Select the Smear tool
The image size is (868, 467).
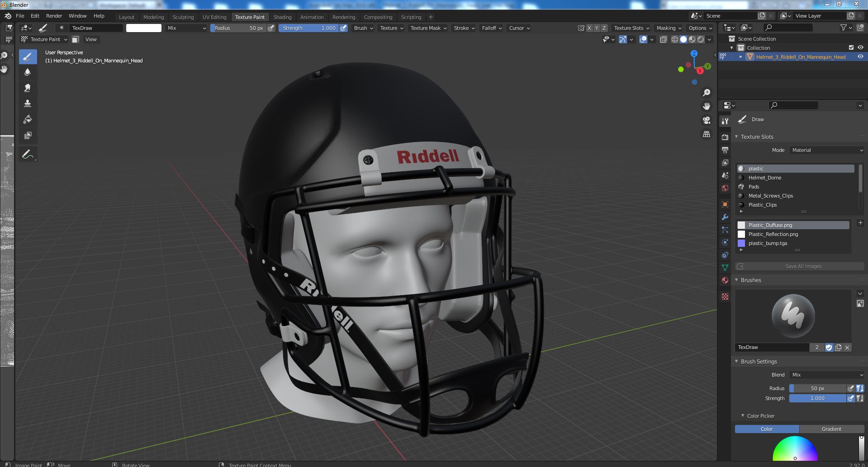(28, 88)
